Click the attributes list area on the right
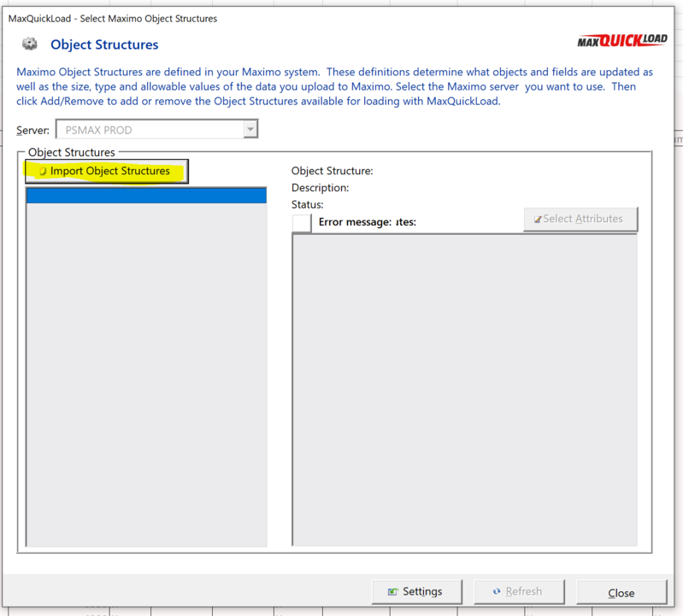 465,390
